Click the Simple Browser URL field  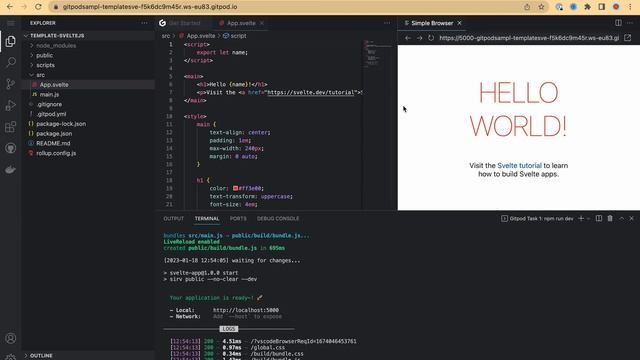coord(529,38)
